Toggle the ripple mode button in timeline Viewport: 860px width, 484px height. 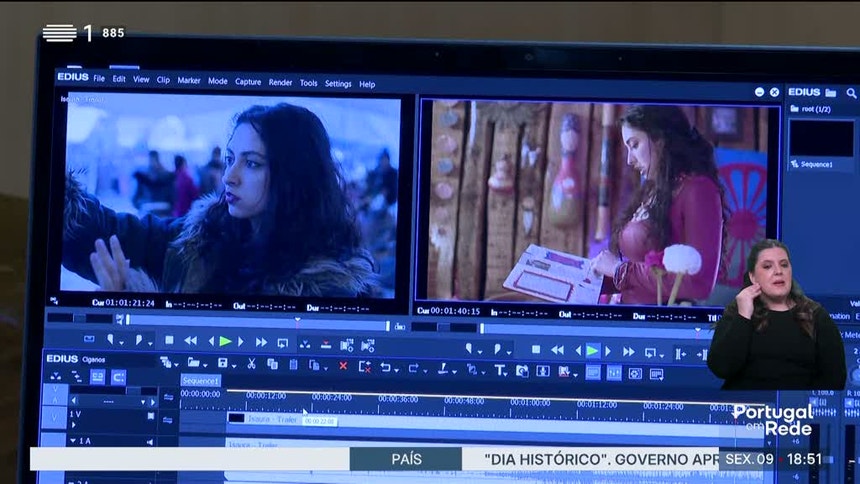[118, 377]
